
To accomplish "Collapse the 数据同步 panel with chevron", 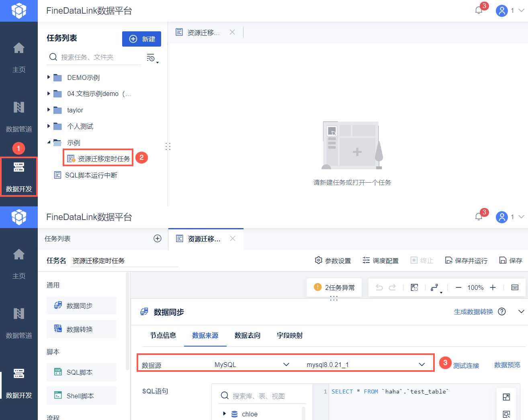I will [x=521, y=312].
